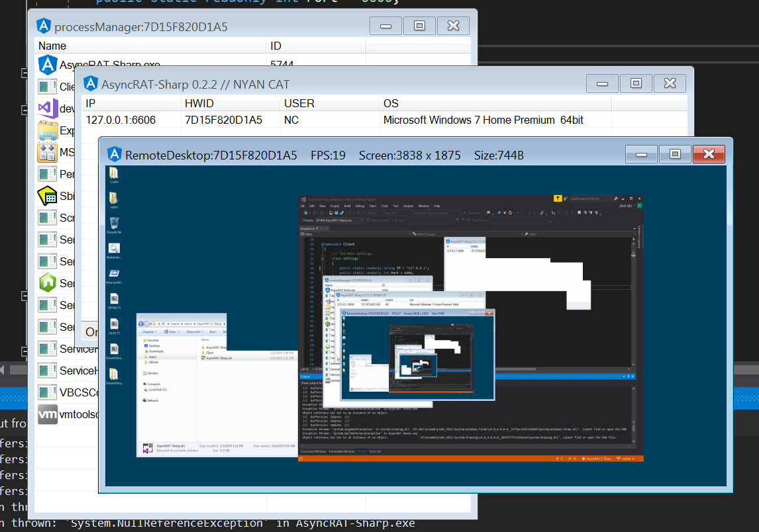Click the ServiceH process row
Image resolution: width=759 pixels, height=532 pixels.
pos(68,371)
